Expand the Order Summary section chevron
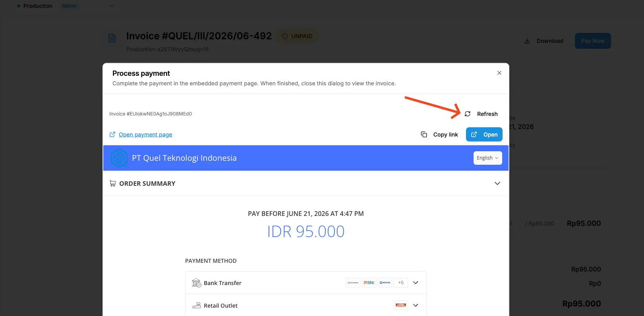The width and height of the screenshot is (644, 316). click(x=497, y=183)
